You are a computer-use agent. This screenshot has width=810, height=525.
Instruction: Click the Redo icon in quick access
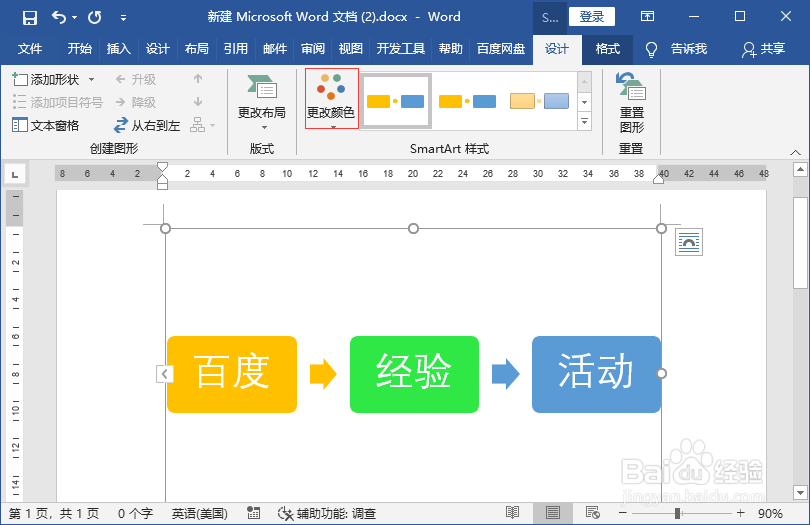95,18
